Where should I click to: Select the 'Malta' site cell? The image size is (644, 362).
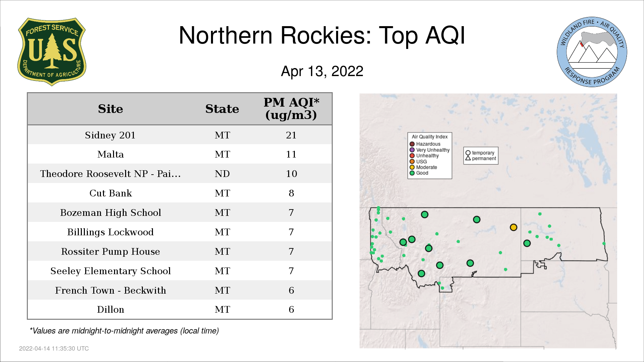point(110,155)
